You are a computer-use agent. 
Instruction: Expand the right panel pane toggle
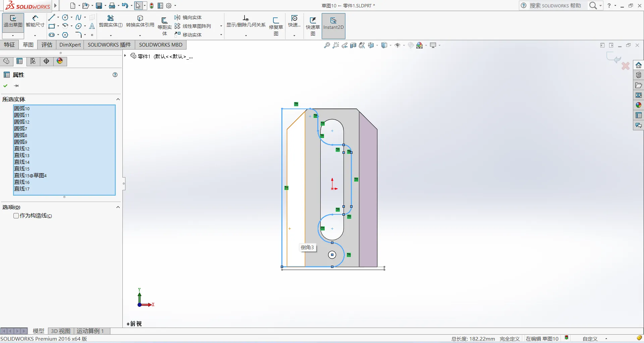611,45
